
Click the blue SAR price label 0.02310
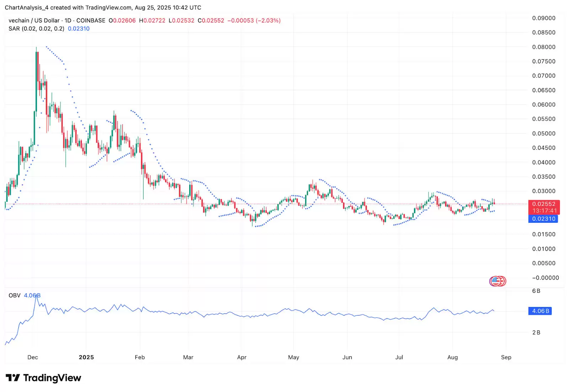coord(543,219)
